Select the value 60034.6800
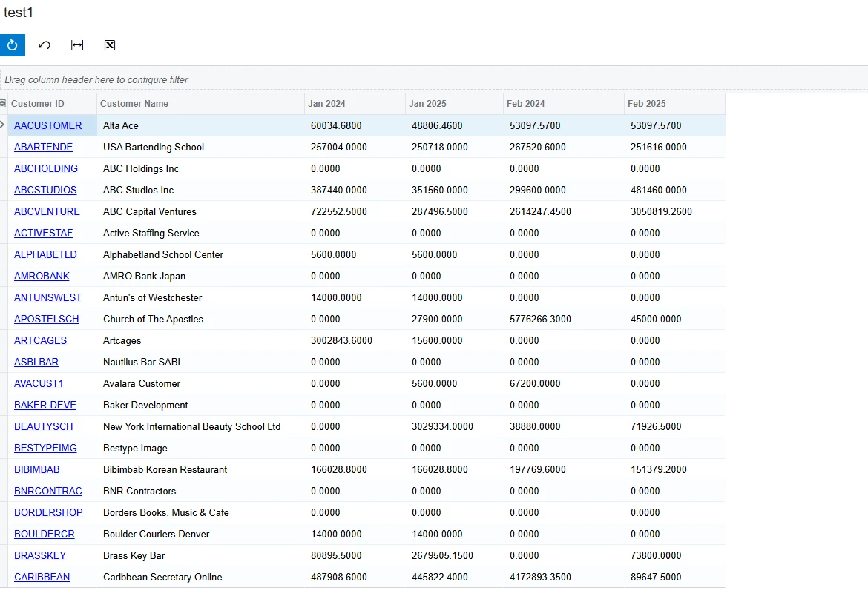The width and height of the screenshot is (868, 599). (x=336, y=125)
